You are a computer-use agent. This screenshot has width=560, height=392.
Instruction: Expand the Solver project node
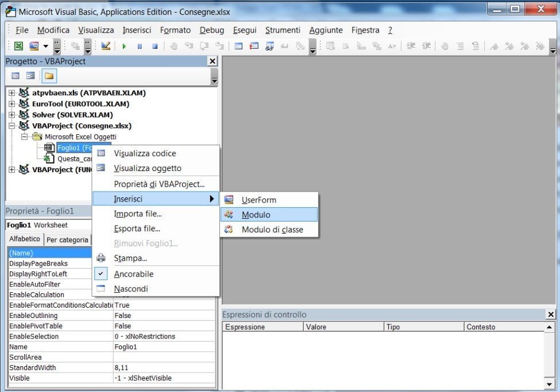pyautogui.click(x=12, y=115)
